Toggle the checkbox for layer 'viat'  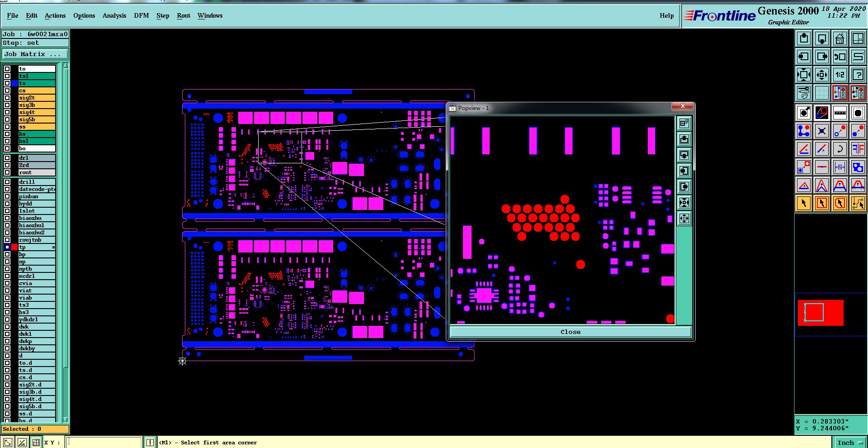(x=7, y=291)
